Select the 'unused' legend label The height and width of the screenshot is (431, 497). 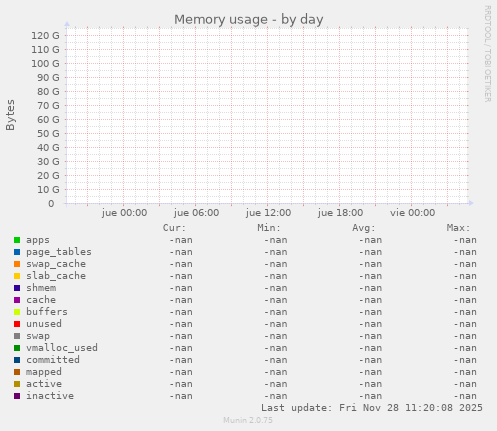44,324
